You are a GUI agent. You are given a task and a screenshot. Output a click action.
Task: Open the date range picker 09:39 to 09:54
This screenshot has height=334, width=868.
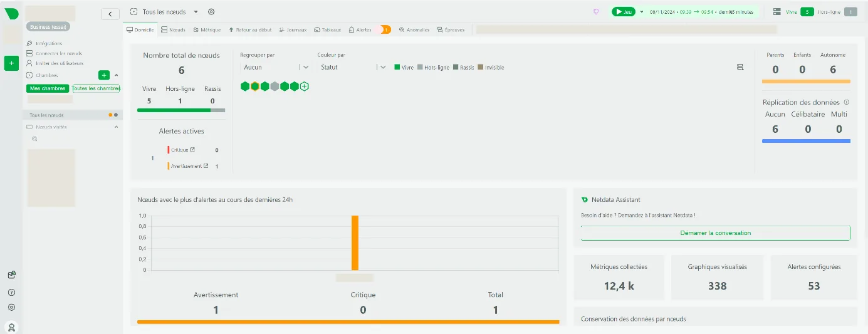point(701,12)
